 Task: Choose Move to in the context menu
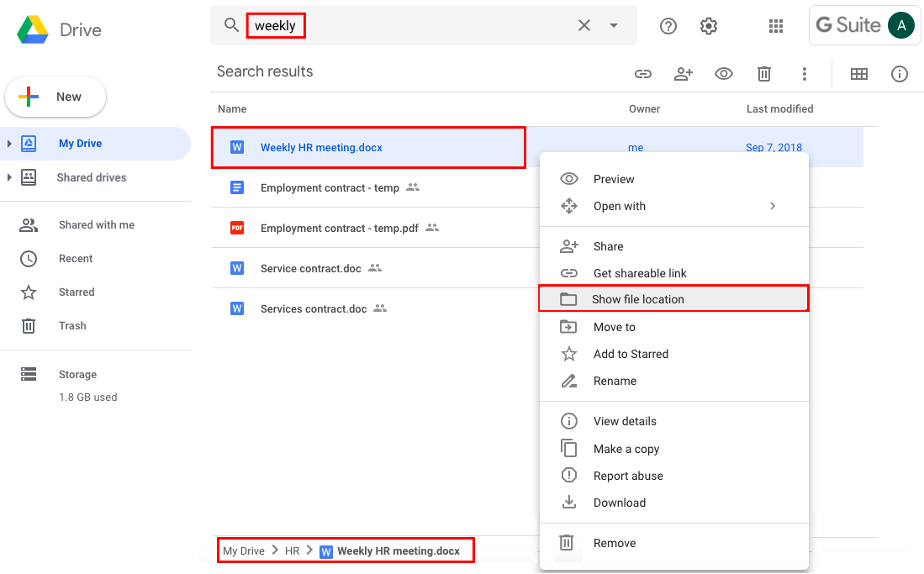[673, 327]
